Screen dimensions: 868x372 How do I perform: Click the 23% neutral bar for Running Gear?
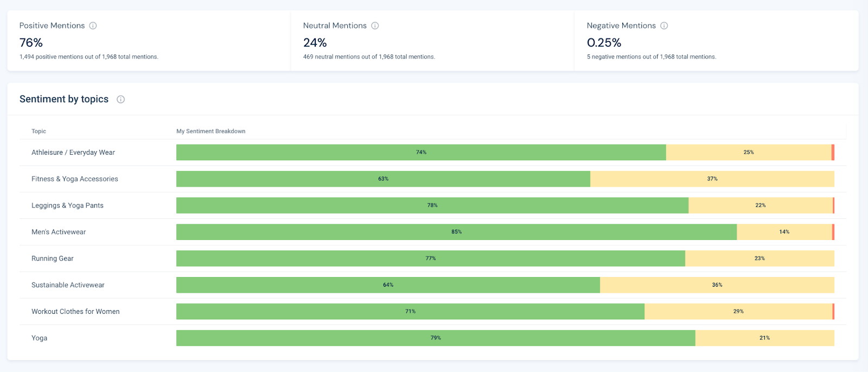pos(759,258)
